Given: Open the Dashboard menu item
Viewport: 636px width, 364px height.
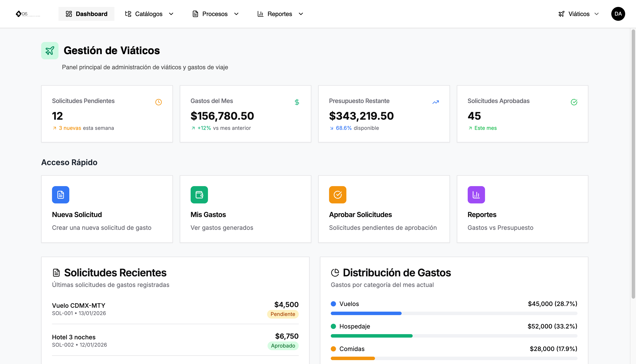Looking at the screenshot, I should click(86, 14).
